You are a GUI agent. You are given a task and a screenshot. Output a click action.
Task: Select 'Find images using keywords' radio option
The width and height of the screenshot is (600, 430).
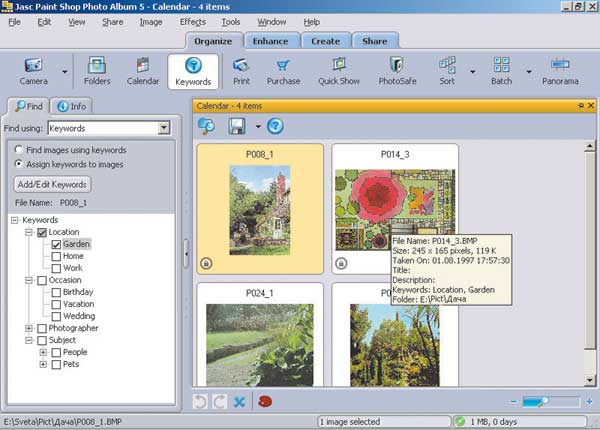18,149
